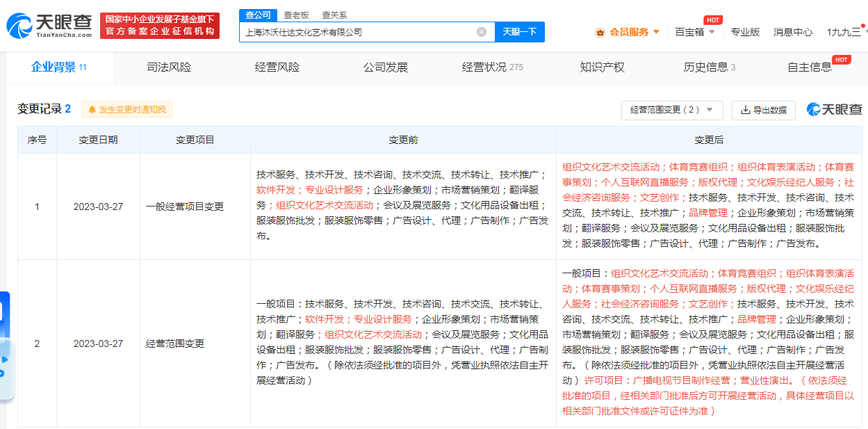Click the 天眼一下 search button

point(520,32)
